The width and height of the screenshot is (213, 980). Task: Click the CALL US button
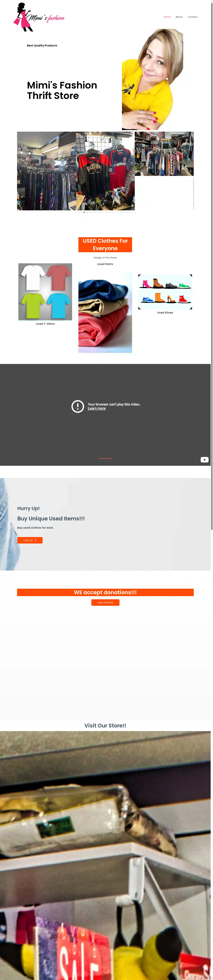(30, 540)
